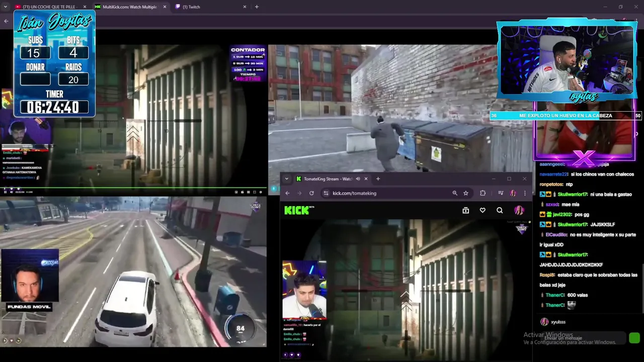Image resolution: width=644 pixels, height=362 pixels.
Task: Click the username szxsd in chat
Action: coord(552,204)
